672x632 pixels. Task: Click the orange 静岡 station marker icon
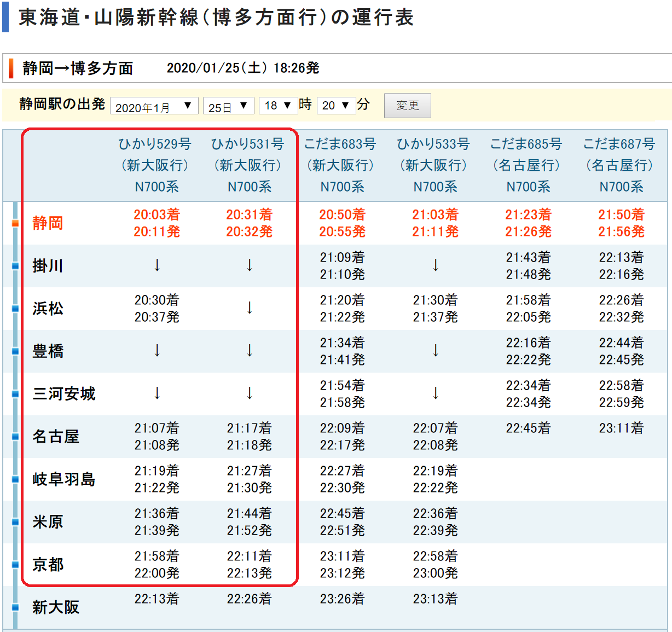pyautogui.click(x=15, y=223)
